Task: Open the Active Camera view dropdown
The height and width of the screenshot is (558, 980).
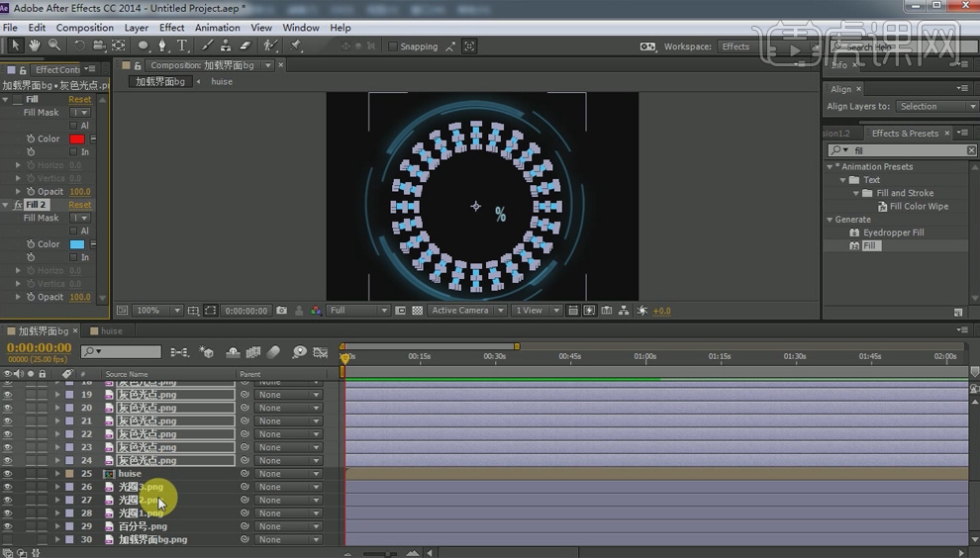Action: 465,311
